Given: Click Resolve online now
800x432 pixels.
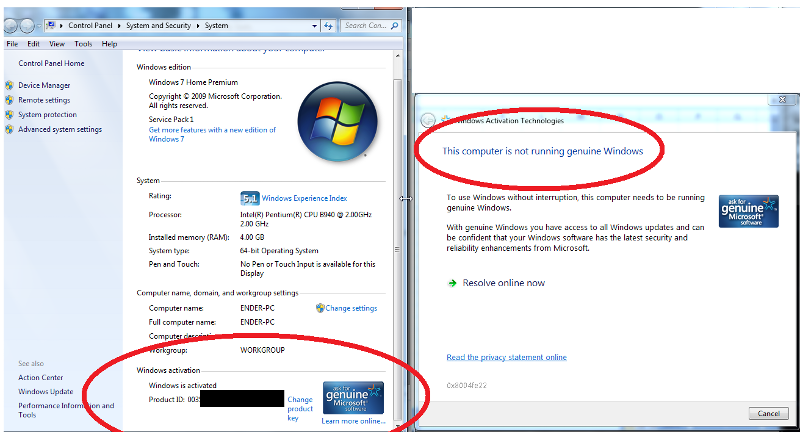Looking at the screenshot, I should tap(504, 283).
